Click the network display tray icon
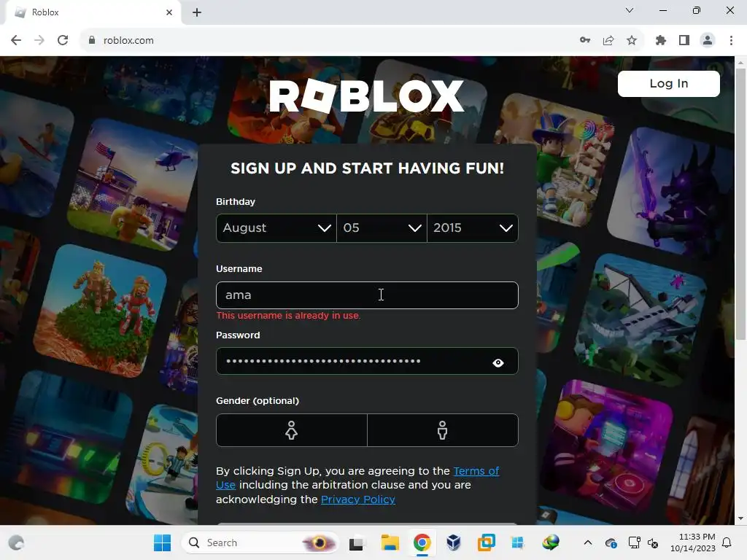747x560 pixels. coord(634,542)
